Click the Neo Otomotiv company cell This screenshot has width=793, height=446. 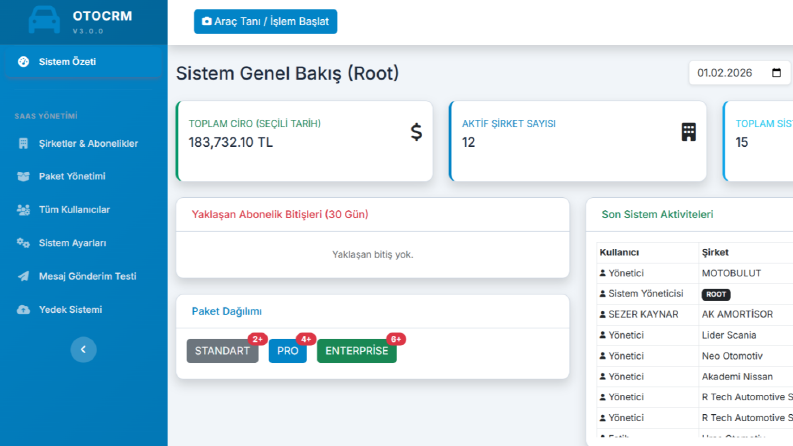coord(732,356)
